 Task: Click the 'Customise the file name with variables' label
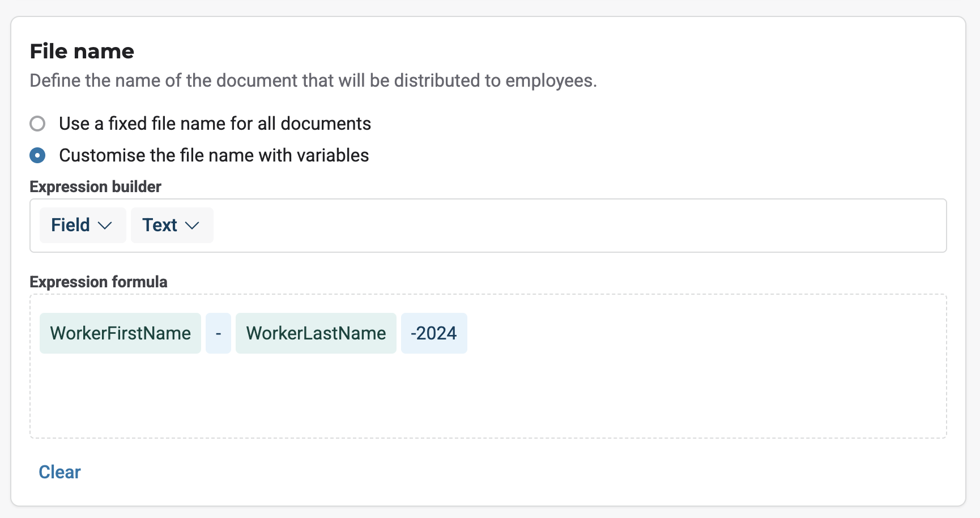(214, 155)
